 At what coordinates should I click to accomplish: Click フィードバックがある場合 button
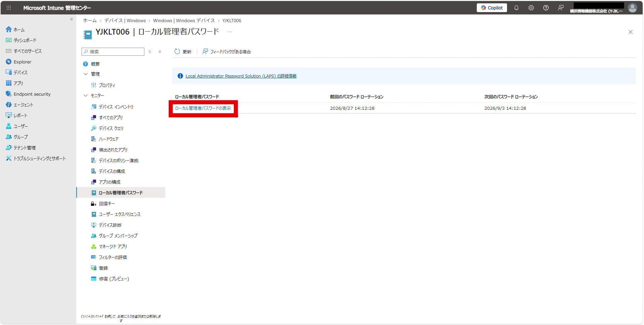[226, 52]
